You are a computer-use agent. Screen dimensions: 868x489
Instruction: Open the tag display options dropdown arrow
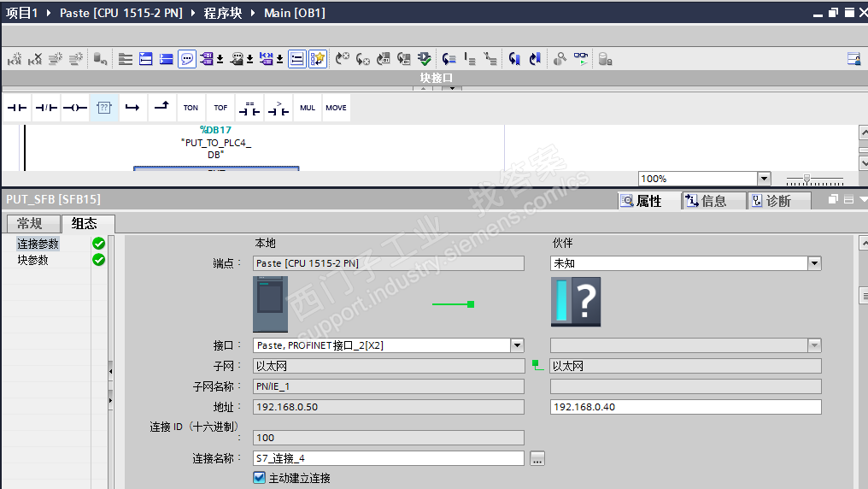click(220, 59)
